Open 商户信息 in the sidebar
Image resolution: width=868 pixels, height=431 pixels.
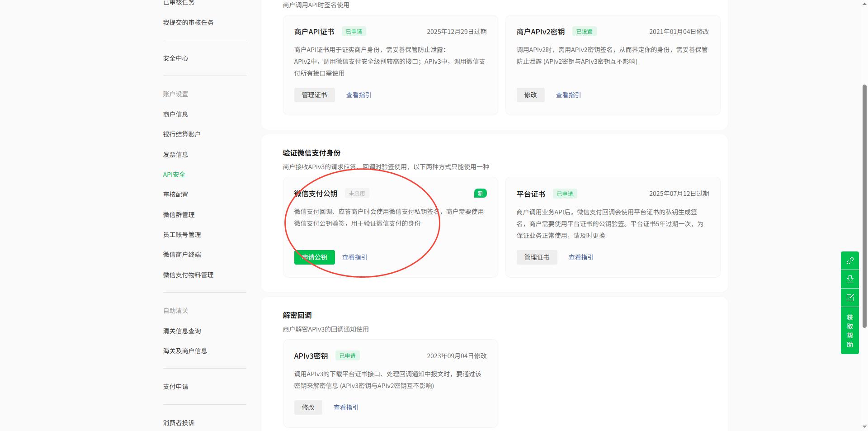pyautogui.click(x=175, y=114)
